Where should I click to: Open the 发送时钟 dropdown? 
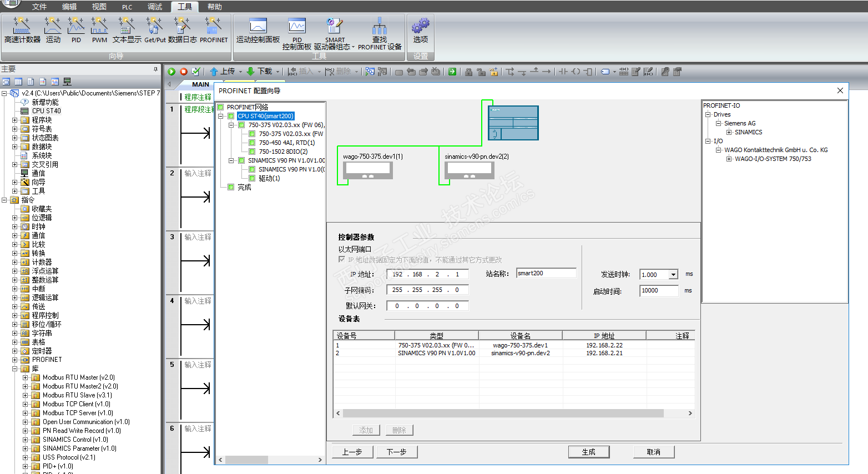pyautogui.click(x=673, y=275)
